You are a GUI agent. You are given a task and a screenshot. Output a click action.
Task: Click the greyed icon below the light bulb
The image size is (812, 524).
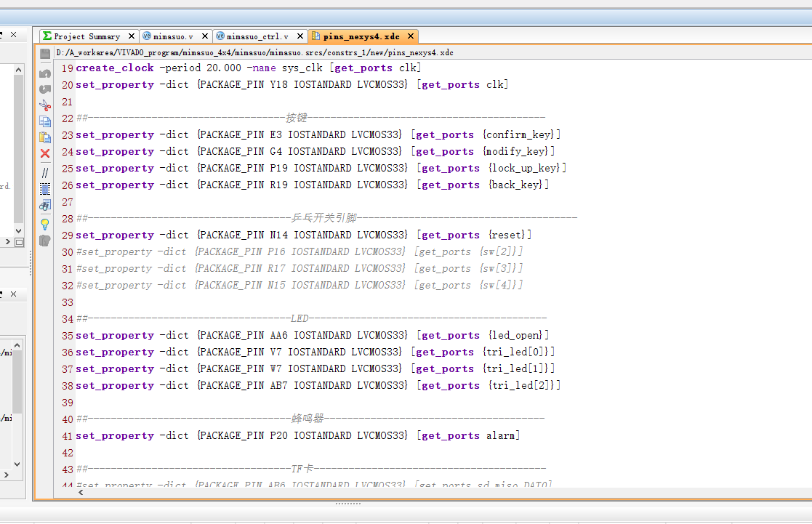[45, 241]
